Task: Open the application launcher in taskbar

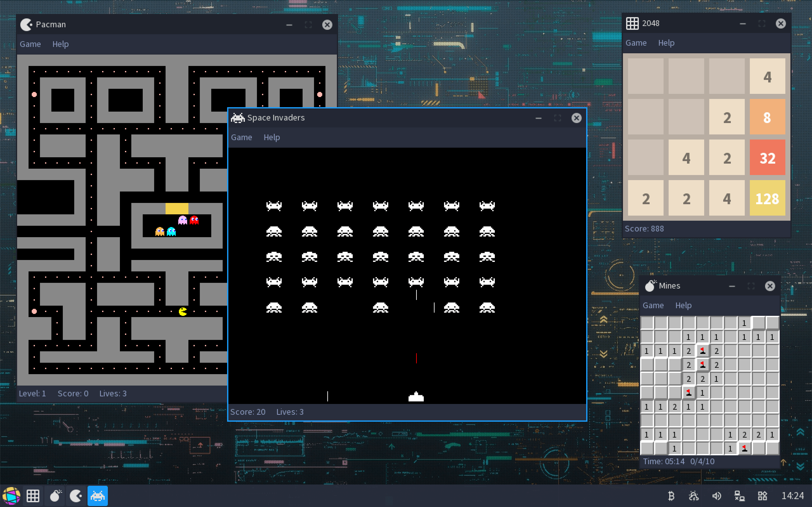Action: [x=11, y=496]
